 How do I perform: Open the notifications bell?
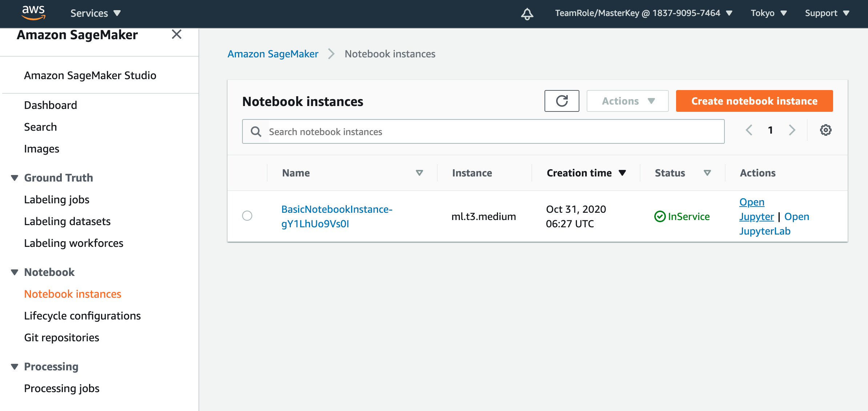527,14
